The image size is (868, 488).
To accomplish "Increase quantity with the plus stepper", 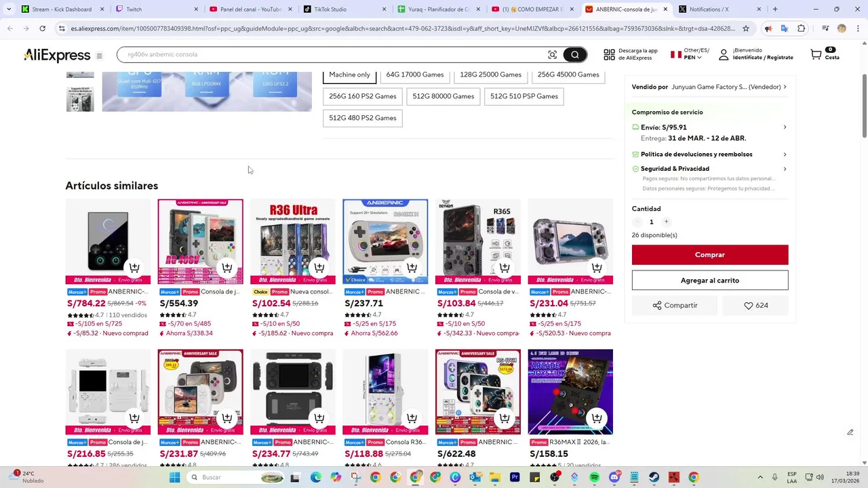I will click(x=666, y=222).
